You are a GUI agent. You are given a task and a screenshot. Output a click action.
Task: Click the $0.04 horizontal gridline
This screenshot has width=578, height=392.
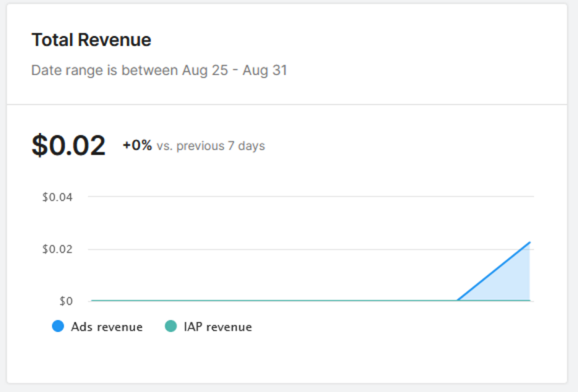(311, 196)
